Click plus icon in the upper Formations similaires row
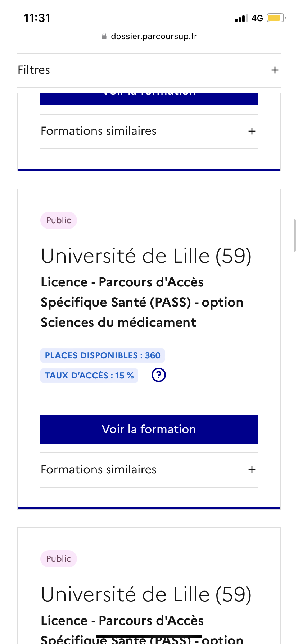The width and height of the screenshot is (298, 644). (252, 131)
